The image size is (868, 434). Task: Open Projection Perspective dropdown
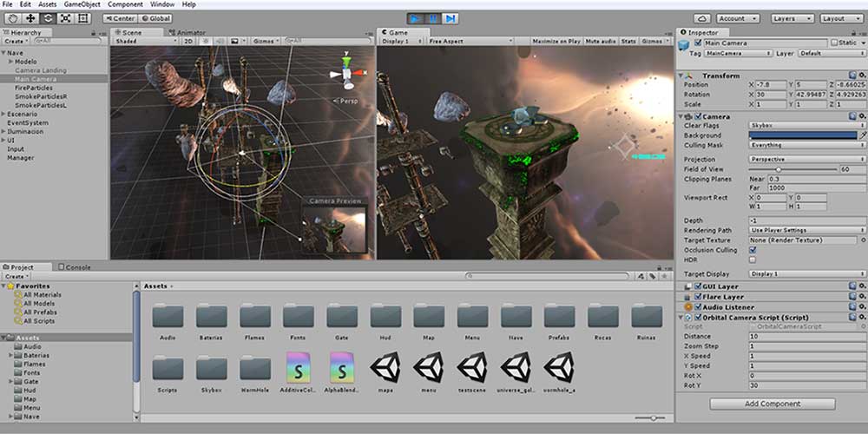807,160
